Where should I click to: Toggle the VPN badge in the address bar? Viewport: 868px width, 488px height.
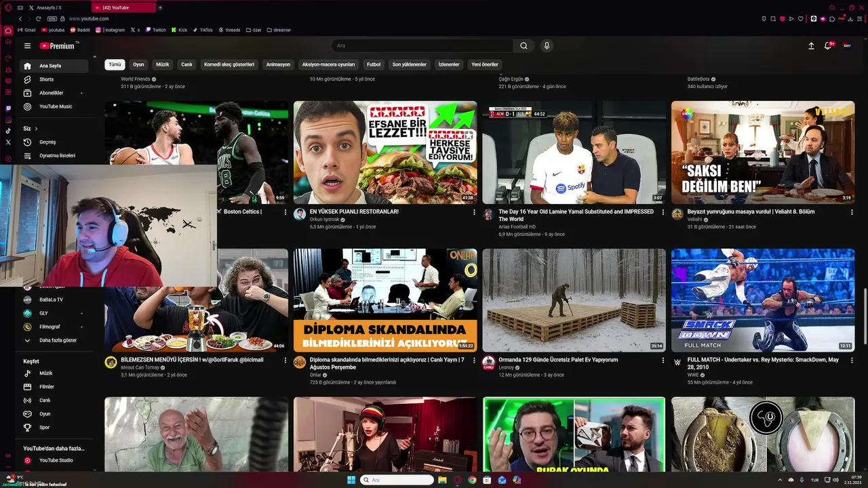click(x=52, y=19)
